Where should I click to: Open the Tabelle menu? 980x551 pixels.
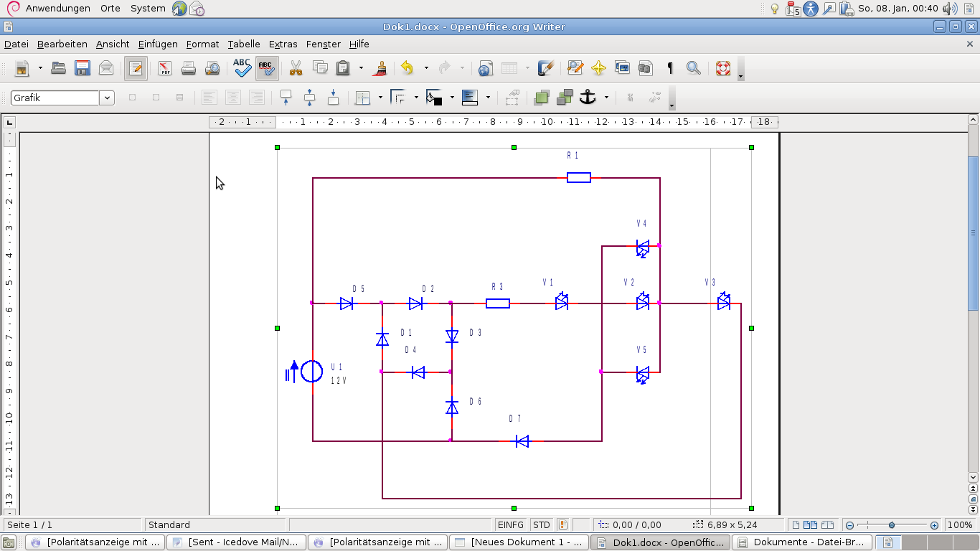coord(244,44)
